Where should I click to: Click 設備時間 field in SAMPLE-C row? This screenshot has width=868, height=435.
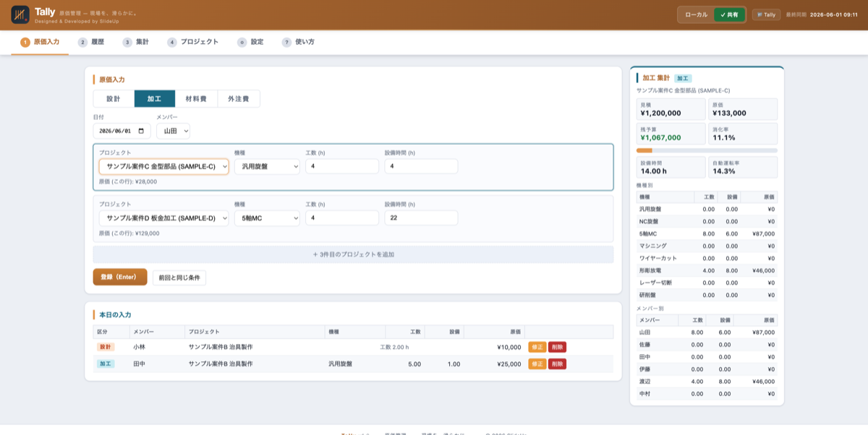click(x=421, y=166)
